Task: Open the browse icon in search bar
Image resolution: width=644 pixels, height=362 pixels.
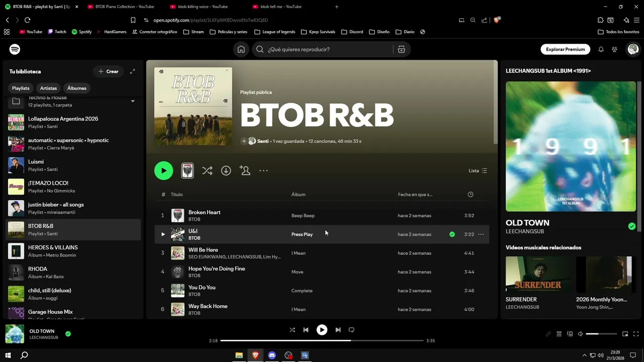Action: click(401, 49)
